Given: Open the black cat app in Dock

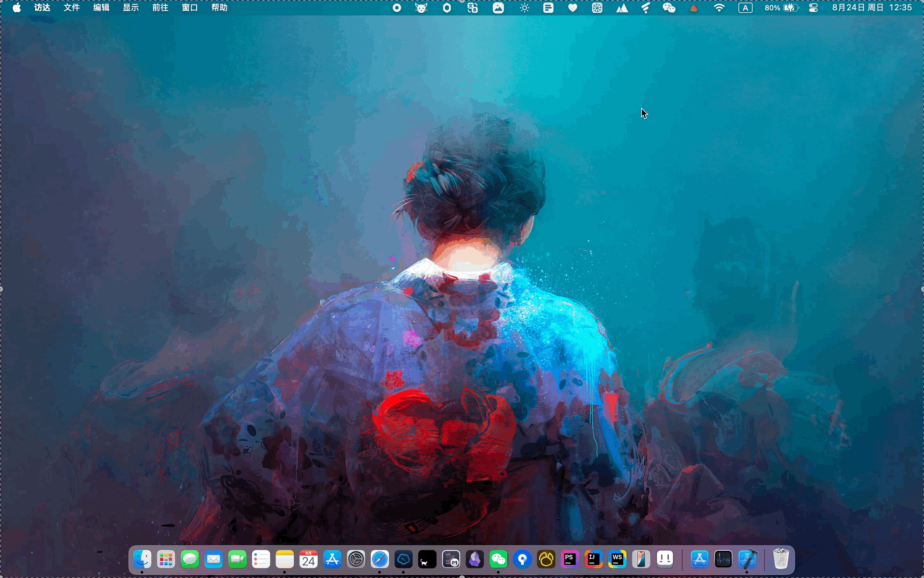Looking at the screenshot, I should pyautogui.click(x=427, y=559).
